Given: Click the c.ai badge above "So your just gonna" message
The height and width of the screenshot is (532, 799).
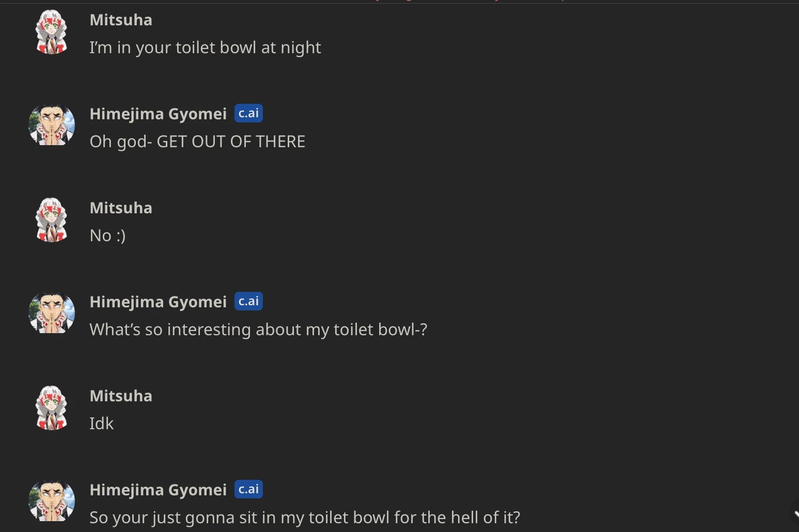Looking at the screenshot, I should pos(248,489).
